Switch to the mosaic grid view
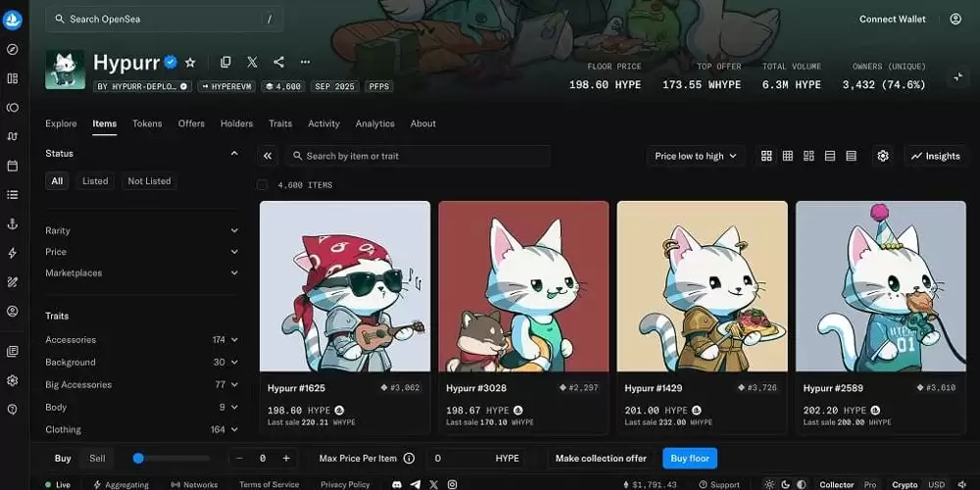 click(x=808, y=156)
